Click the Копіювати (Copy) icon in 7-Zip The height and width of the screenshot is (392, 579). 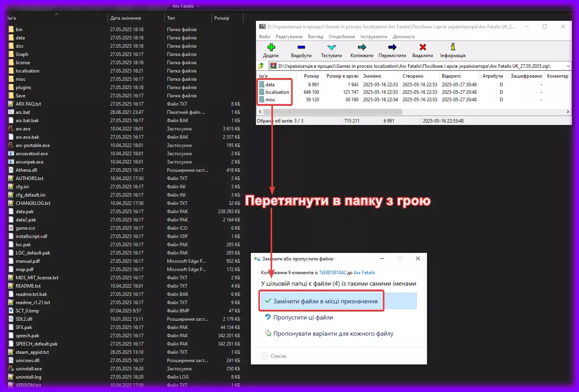pos(362,47)
